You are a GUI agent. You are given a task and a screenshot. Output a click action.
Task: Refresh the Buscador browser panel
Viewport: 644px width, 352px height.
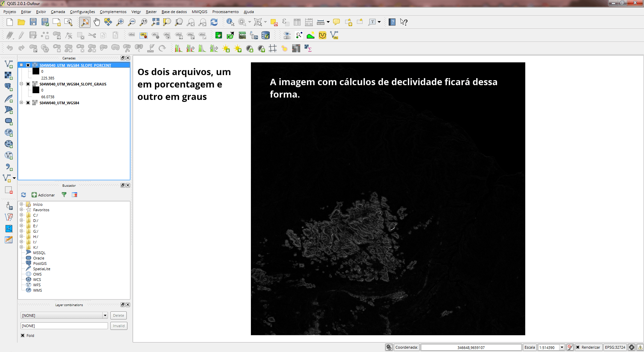tap(23, 195)
